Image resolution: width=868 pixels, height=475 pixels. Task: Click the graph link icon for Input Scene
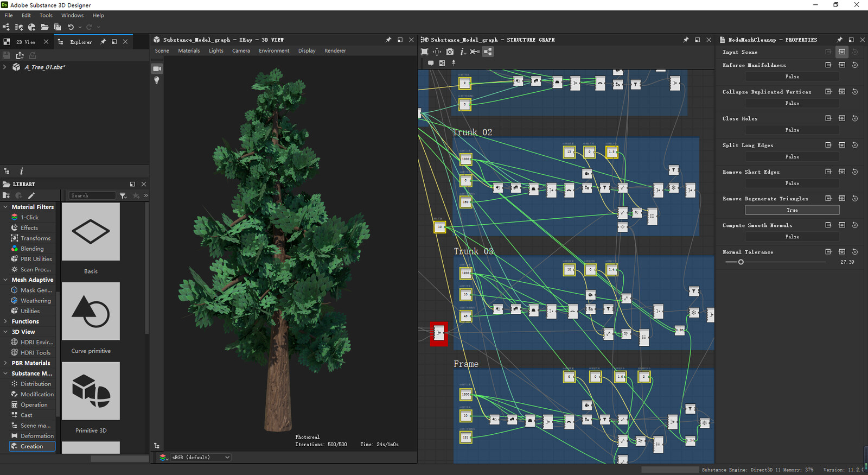842,52
